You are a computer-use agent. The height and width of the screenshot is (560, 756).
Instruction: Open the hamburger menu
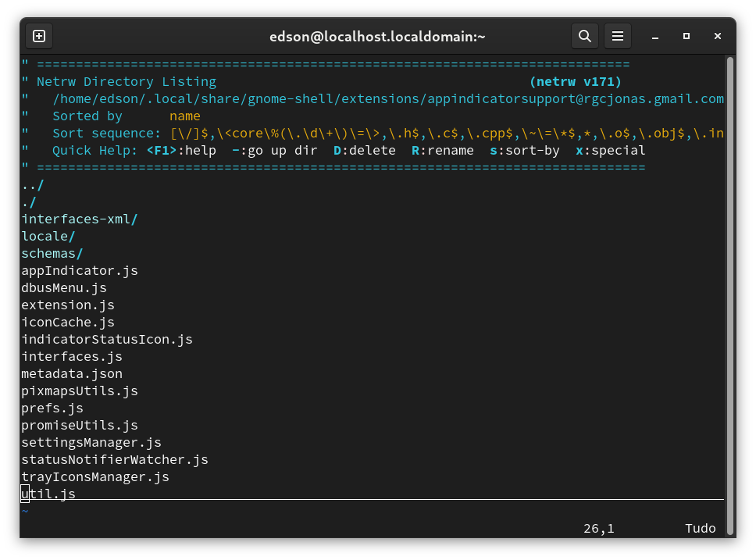pos(617,36)
